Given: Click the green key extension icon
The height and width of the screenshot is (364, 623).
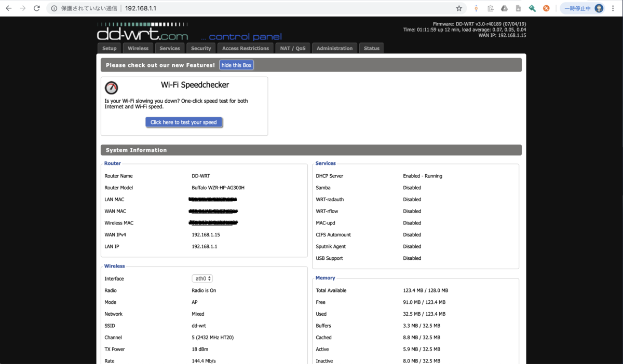Looking at the screenshot, I should click(x=532, y=8).
